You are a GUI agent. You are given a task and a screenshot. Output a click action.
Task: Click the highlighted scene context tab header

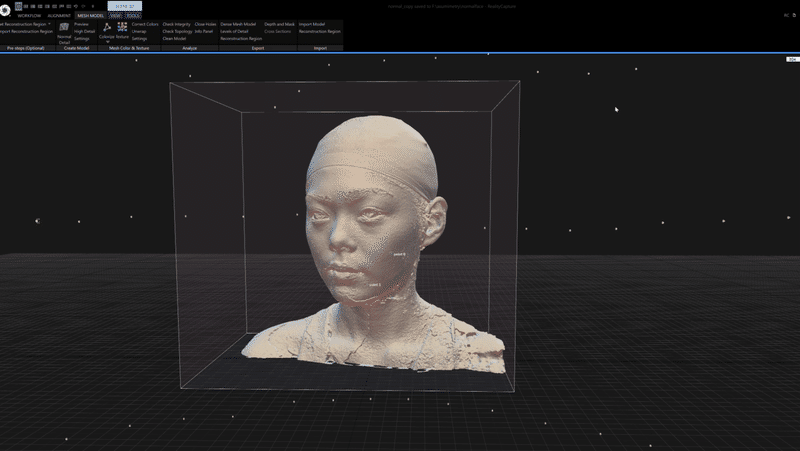(x=124, y=6)
